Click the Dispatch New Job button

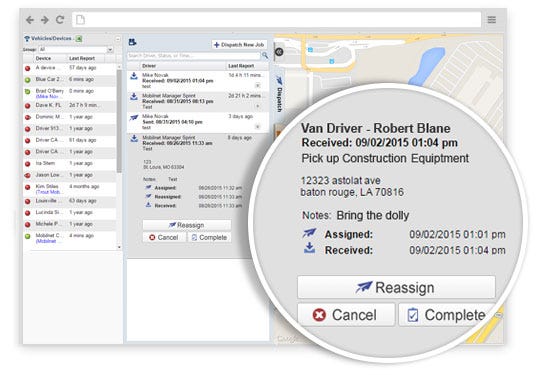point(239,45)
